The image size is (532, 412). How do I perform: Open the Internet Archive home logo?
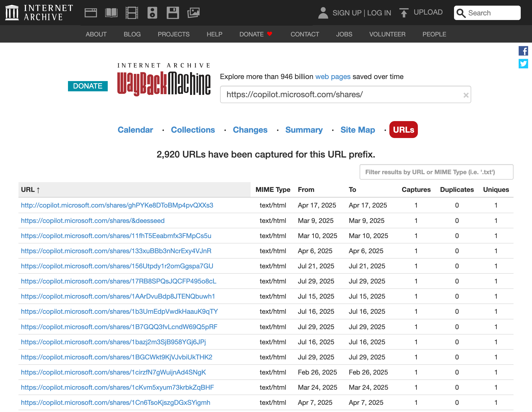(39, 13)
